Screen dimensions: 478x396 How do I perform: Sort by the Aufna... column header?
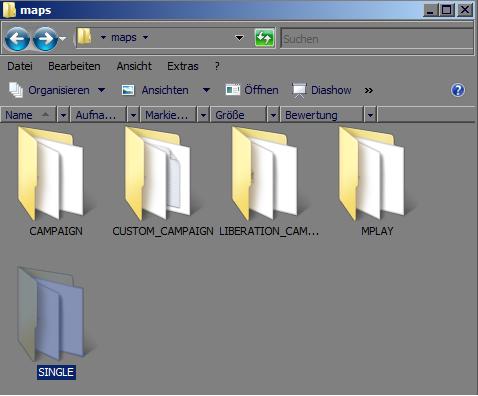point(99,115)
